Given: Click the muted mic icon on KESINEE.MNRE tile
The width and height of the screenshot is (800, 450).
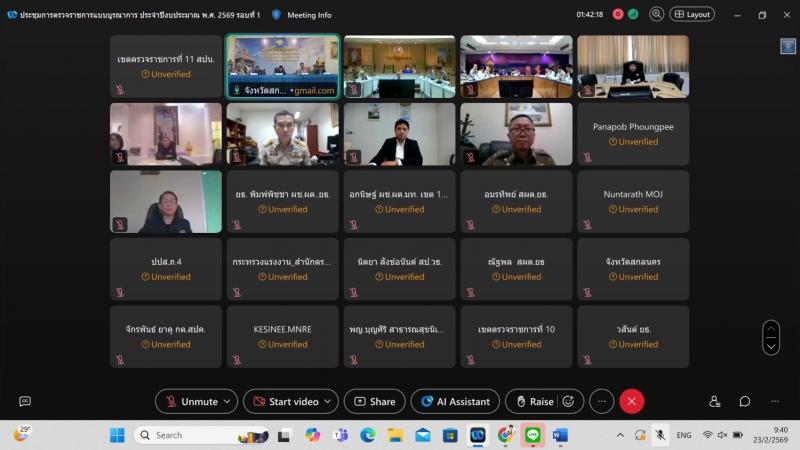Looking at the screenshot, I should [237, 360].
